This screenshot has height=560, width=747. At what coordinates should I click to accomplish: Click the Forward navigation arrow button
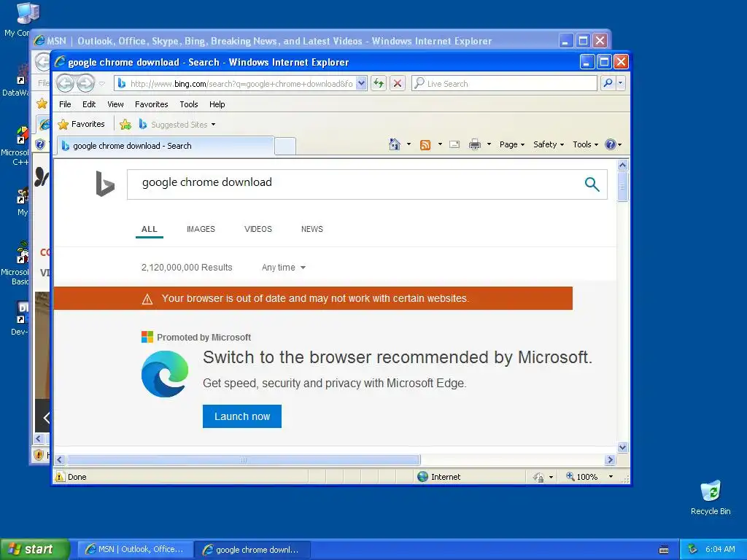(x=86, y=83)
